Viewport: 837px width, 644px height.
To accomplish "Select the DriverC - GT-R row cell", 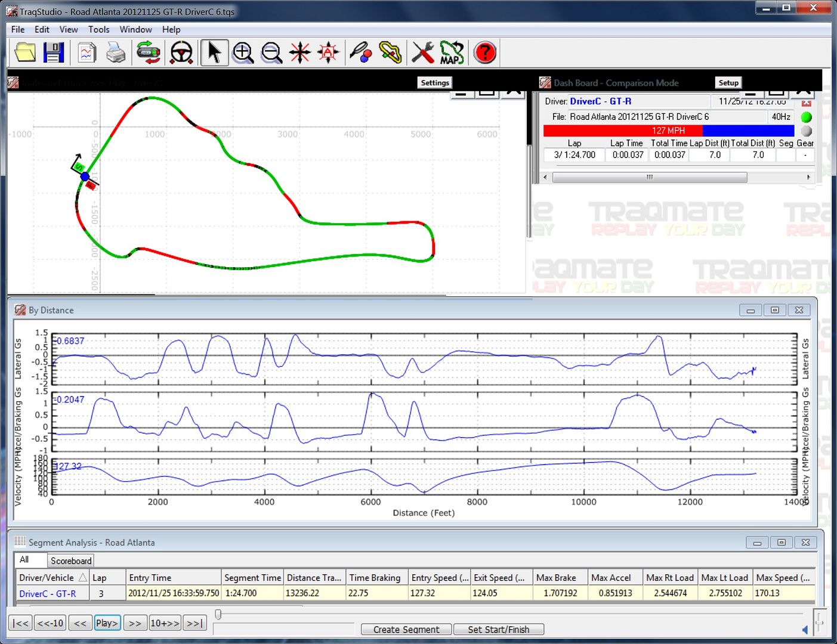I will point(52,593).
